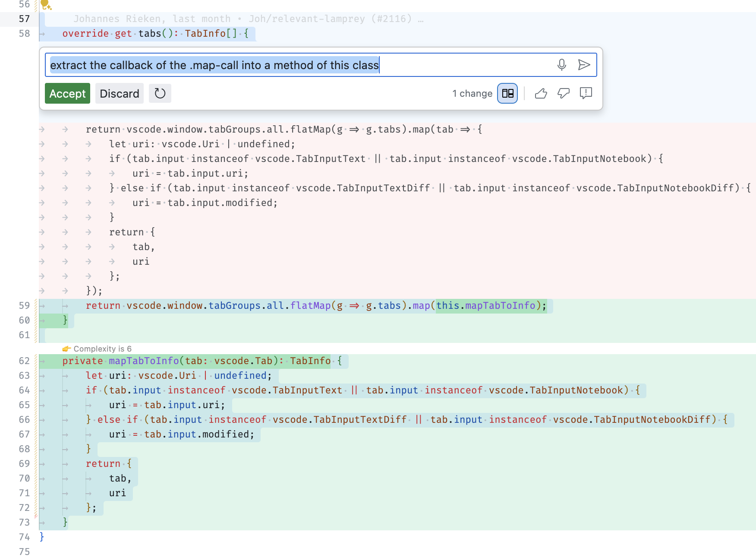
Task: Discard the suggested refactoring
Action: pos(120,93)
